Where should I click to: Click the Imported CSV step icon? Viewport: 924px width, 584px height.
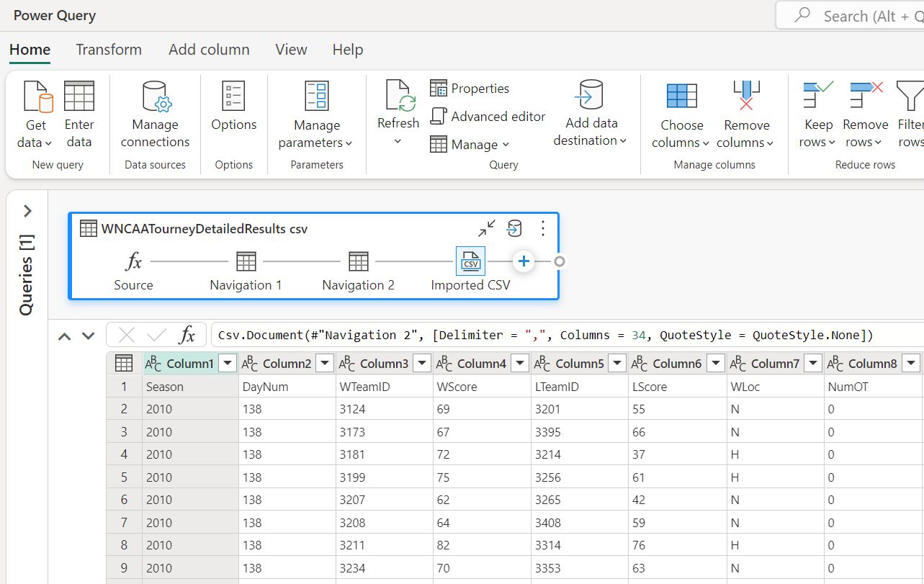coord(471,261)
